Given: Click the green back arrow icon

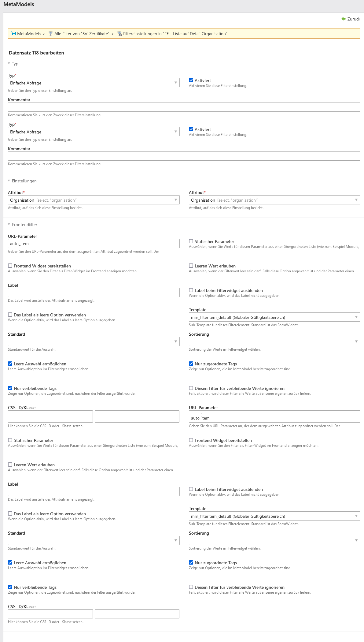Looking at the screenshot, I should coord(344,19).
